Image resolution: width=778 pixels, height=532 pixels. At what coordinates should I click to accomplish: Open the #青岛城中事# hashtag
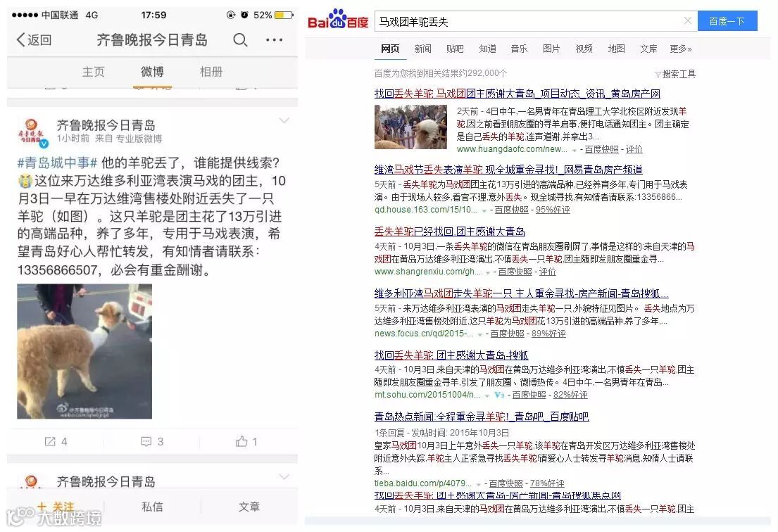coord(57,163)
